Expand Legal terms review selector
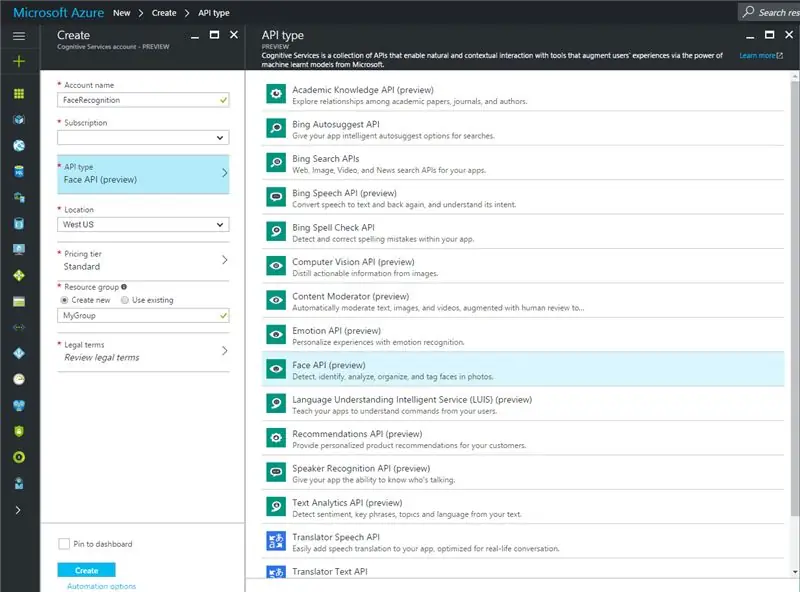The width and height of the screenshot is (800, 592). pyautogui.click(x=143, y=352)
